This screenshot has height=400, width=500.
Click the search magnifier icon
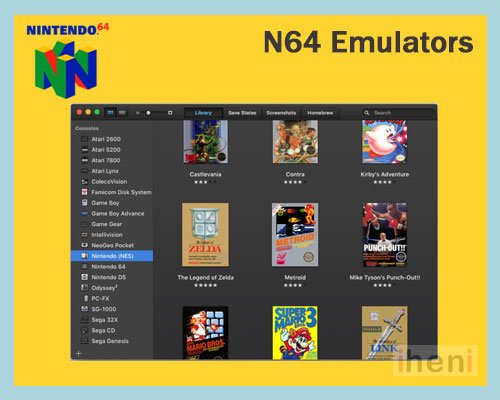point(367,113)
